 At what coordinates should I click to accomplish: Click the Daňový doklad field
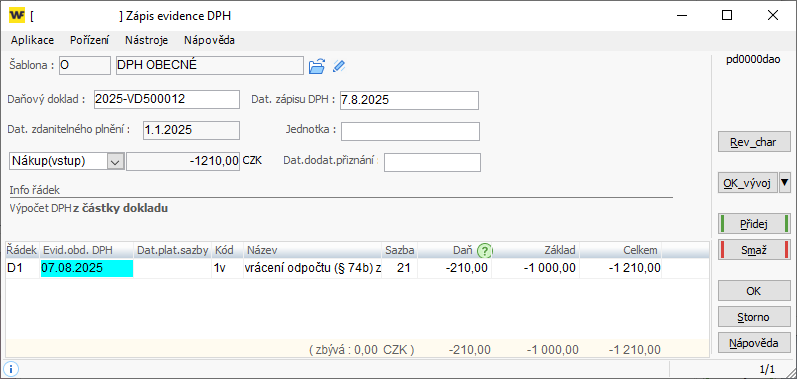click(167, 100)
